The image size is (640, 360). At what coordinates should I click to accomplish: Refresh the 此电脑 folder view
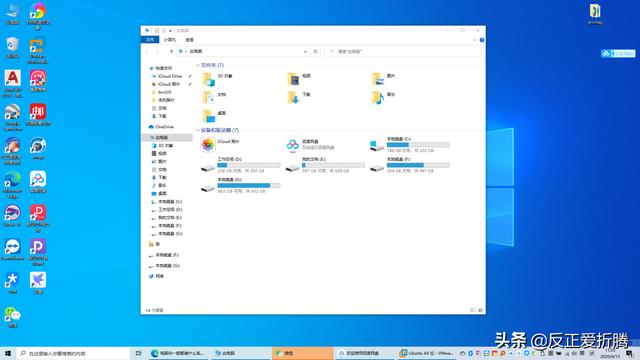tap(316, 51)
